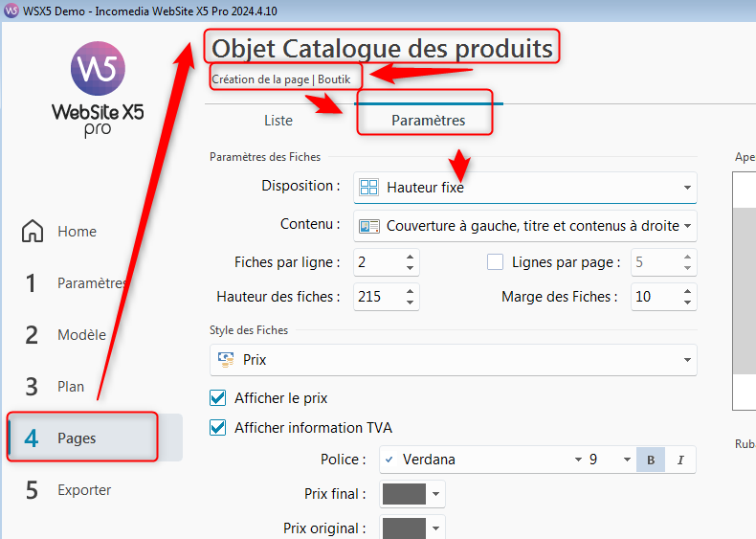Open the Prix final color dropdown arrow

click(x=435, y=494)
